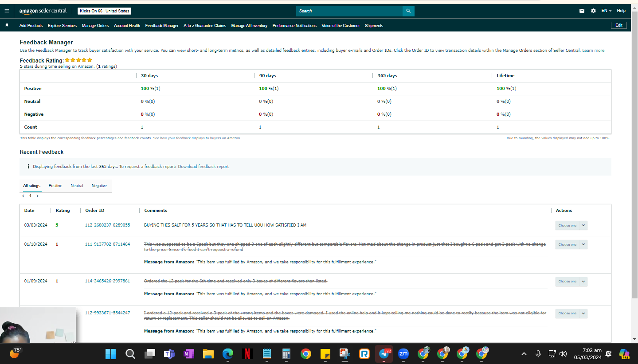The height and width of the screenshot is (364, 638).
Task: Open order 112-9933671-5544247
Action: (107, 313)
